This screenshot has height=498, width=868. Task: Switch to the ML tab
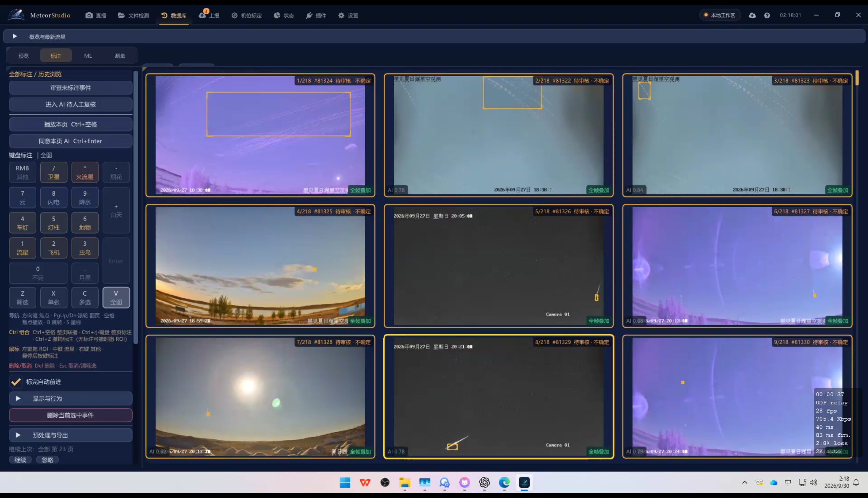point(88,55)
